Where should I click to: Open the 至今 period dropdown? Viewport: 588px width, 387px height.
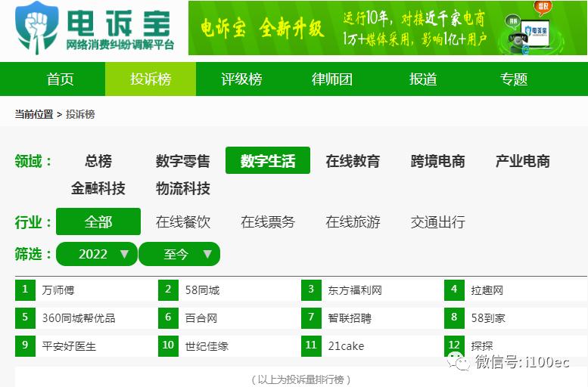point(179,254)
